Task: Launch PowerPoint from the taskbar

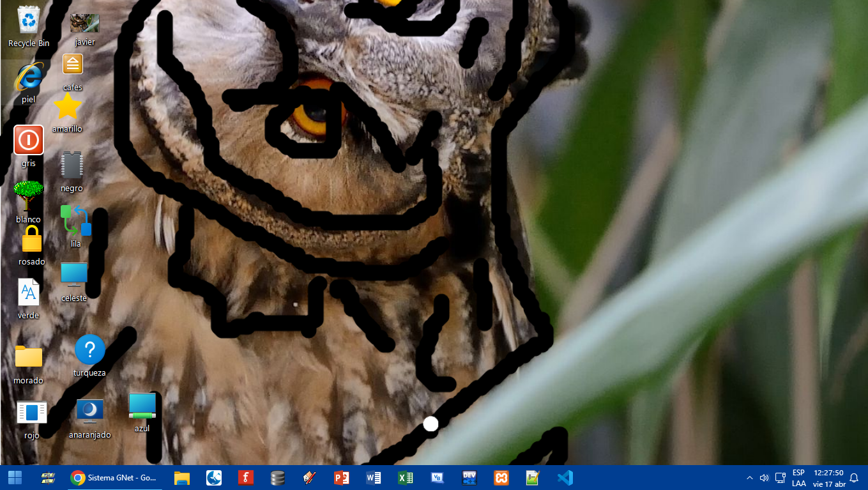Action: pos(342,478)
